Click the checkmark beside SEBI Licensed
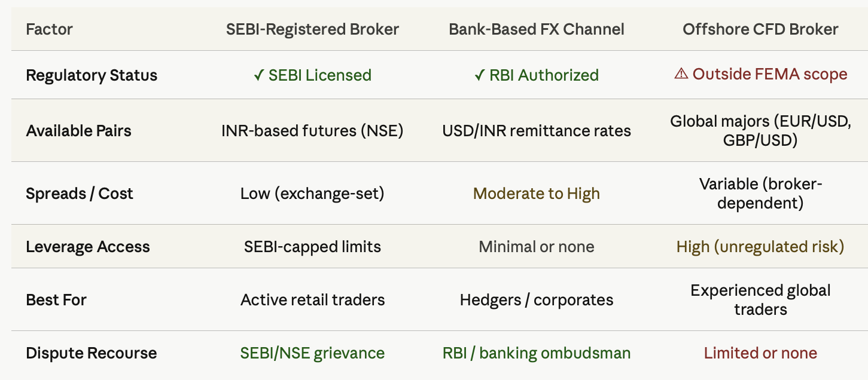Viewport: 868px width, 380px height. pos(258,75)
